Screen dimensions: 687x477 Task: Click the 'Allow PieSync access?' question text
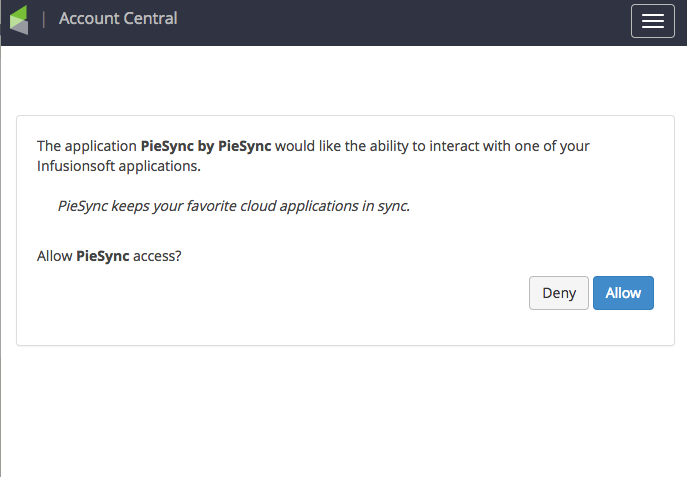pos(109,256)
